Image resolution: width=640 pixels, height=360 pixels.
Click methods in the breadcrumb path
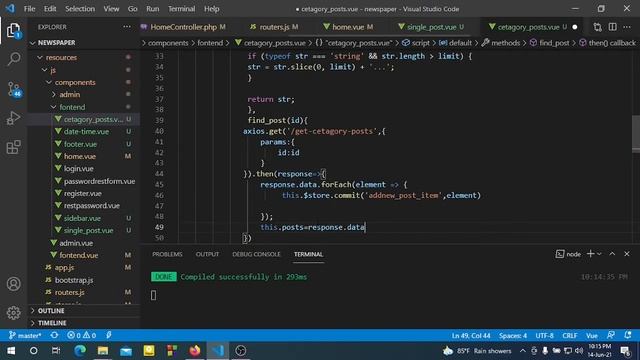[505, 43]
